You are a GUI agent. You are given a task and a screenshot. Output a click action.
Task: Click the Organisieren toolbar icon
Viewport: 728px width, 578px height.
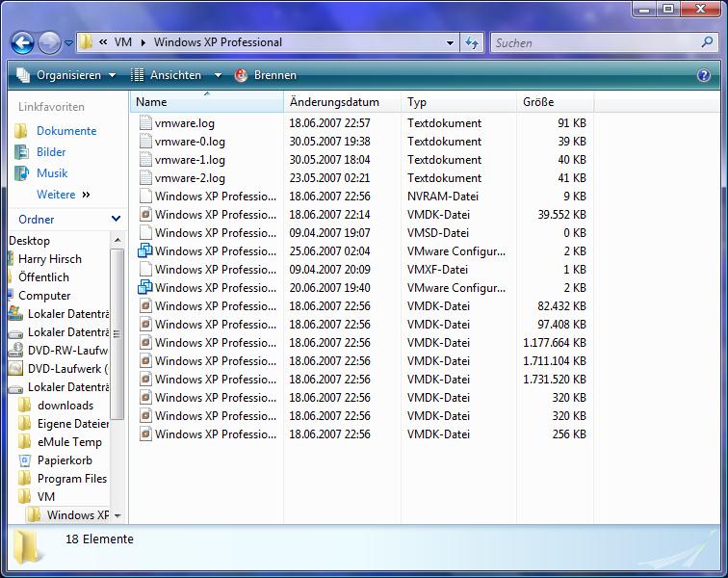tap(23, 75)
